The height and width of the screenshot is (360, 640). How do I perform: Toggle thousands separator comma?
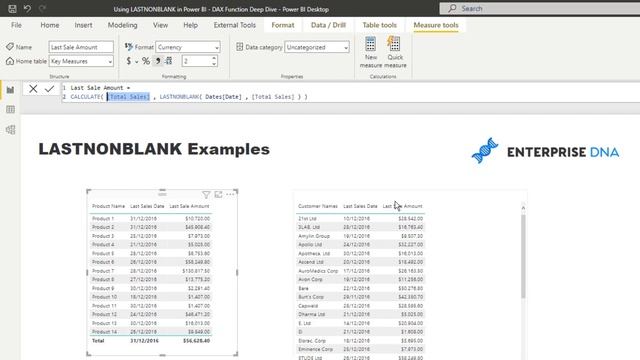[x=158, y=61]
